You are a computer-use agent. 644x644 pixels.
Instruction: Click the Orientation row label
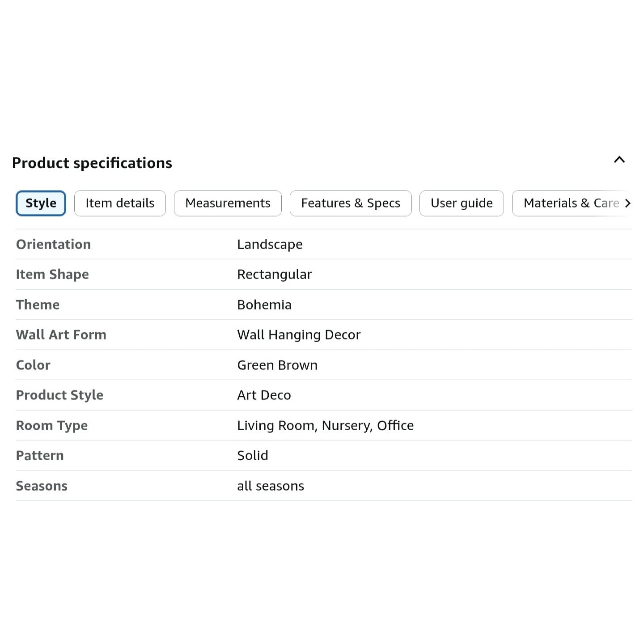(53, 245)
